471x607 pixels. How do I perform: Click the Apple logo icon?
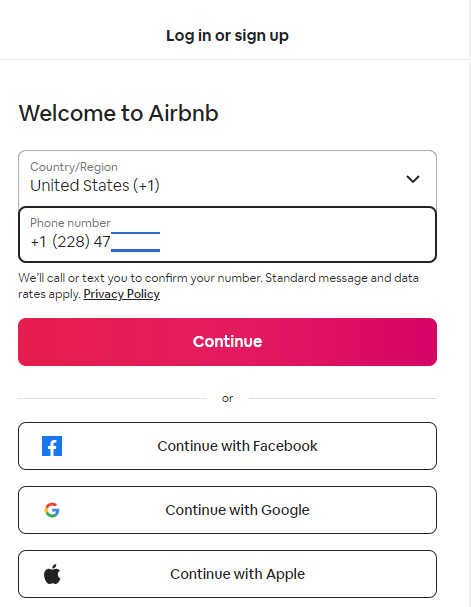pos(52,574)
